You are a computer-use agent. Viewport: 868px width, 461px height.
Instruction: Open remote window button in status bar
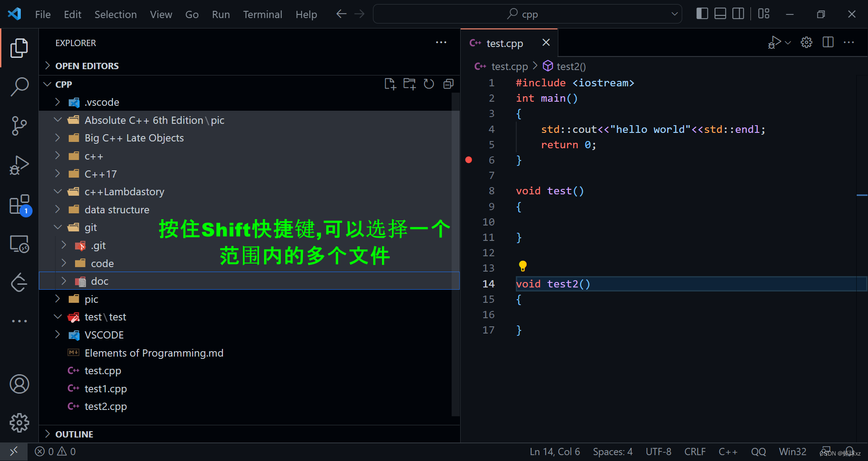point(14,452)
